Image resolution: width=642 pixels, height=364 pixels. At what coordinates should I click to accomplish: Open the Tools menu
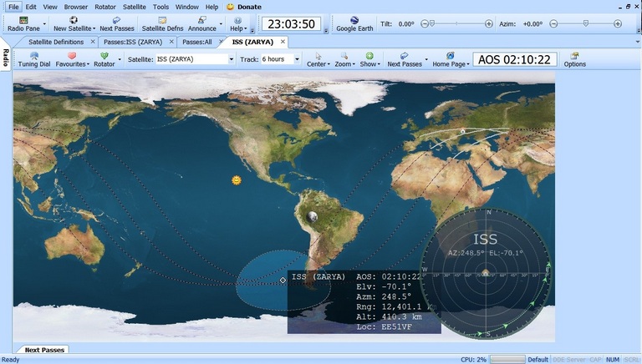click(x=160, y=7)
